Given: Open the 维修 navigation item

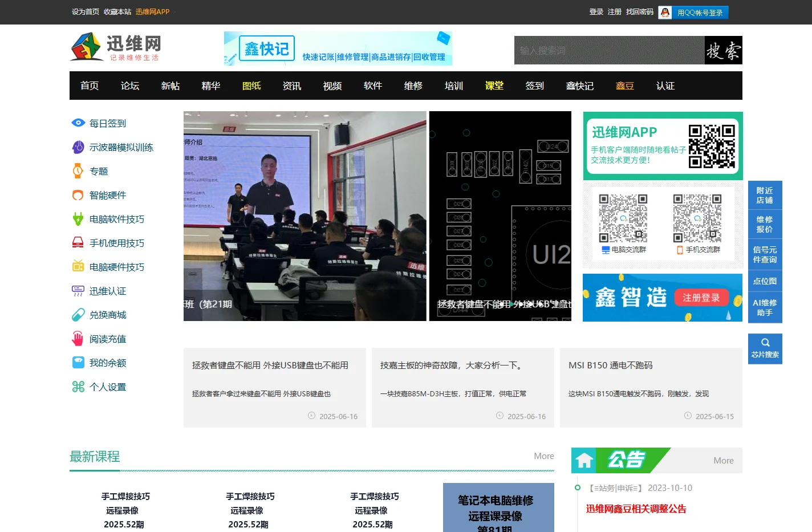Looking at the screenshot, I should (413, 86).
